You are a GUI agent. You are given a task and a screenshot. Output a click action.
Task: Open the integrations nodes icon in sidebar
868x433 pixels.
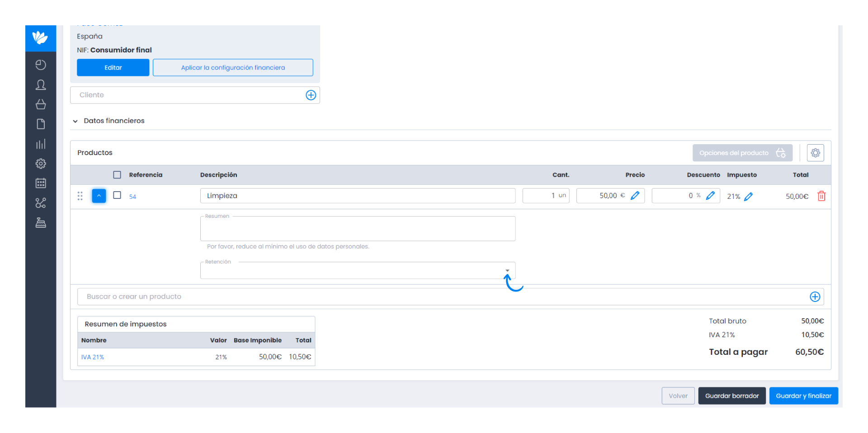click(x=41, y=203)
